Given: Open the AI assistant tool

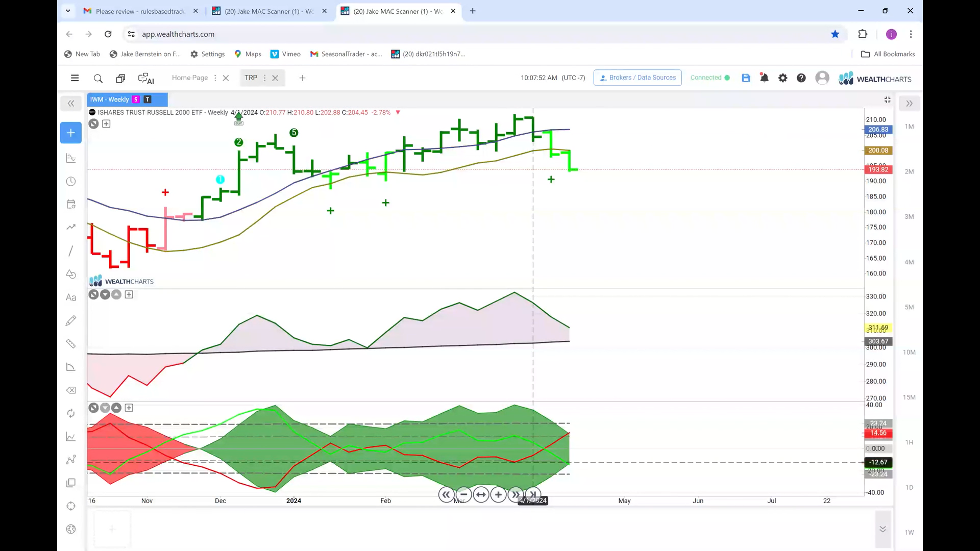Looking at the screenshot, I should point(146,78).
